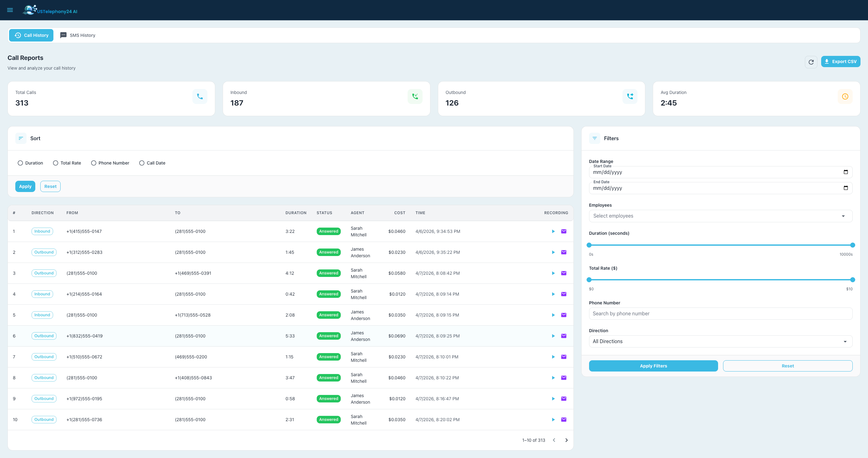Play recording for call row 1
This screenshot has width=868, height=458.
click(x=553, y=231)
